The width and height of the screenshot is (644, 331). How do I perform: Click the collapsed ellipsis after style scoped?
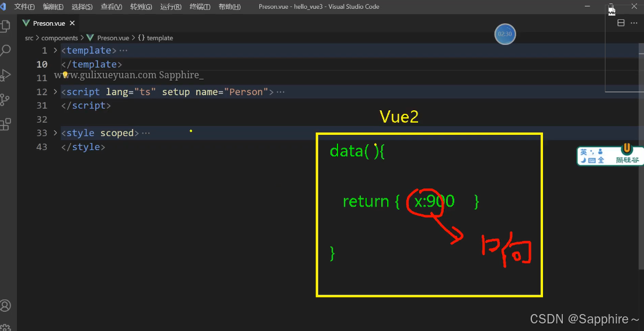[145, 133]
